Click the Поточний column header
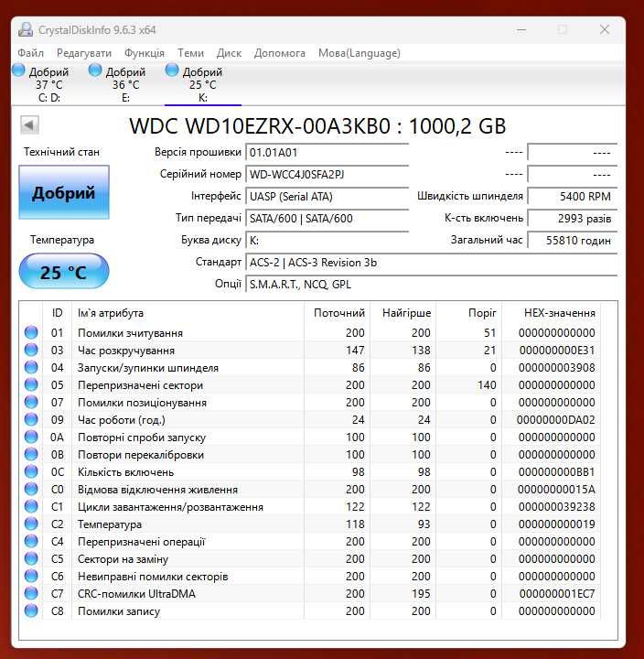The width and height of the screenshot is (644, 659). tap(338, 313)
